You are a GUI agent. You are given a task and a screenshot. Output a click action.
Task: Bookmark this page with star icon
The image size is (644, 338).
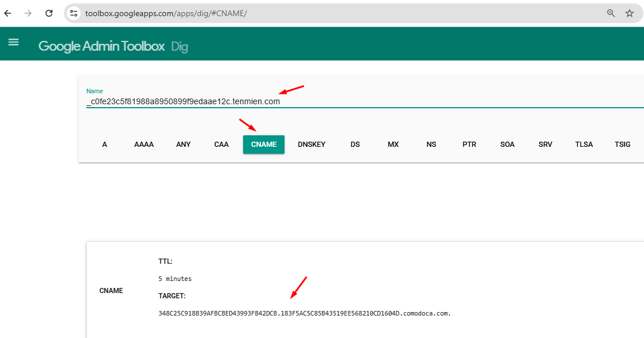click(x=630, y=13)
